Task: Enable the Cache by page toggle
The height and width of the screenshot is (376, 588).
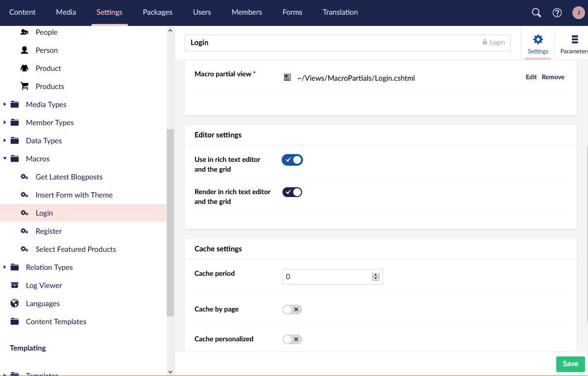Action: (x=292, y=310)
